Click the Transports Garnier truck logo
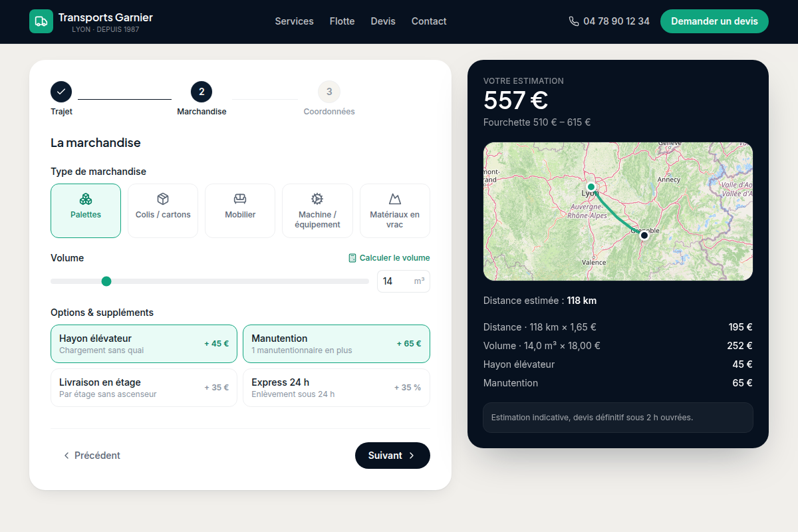 pos(41,21)
